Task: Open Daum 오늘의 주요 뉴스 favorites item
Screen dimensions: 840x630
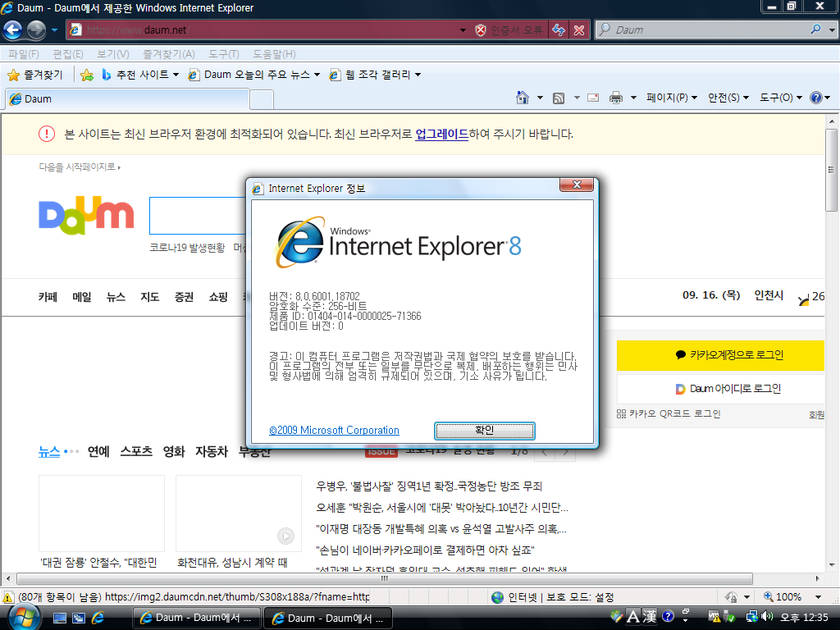Action: [254, 75]
